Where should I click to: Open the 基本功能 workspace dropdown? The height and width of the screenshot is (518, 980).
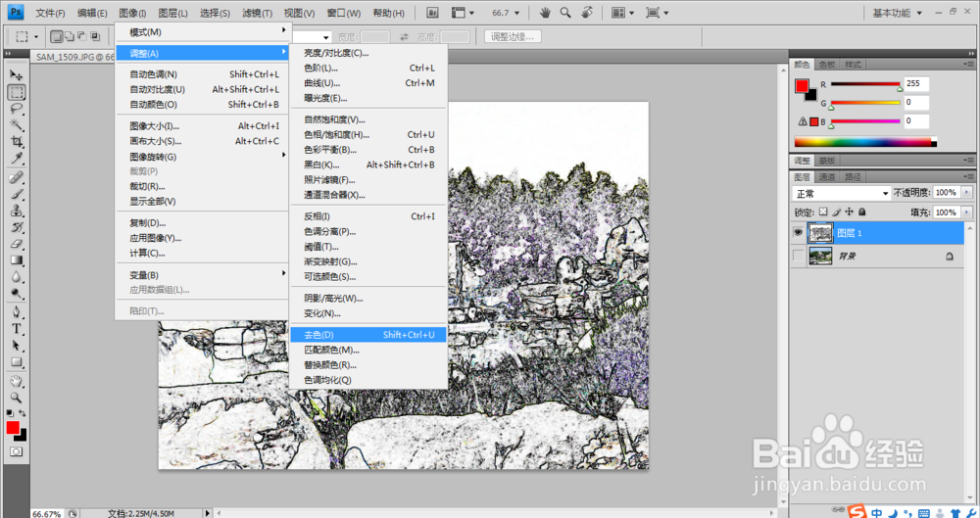(x=898, y=13)
